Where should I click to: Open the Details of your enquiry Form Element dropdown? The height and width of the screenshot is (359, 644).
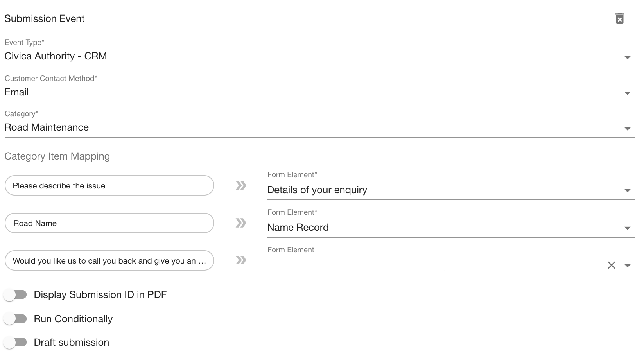click(x=627, y=190)
